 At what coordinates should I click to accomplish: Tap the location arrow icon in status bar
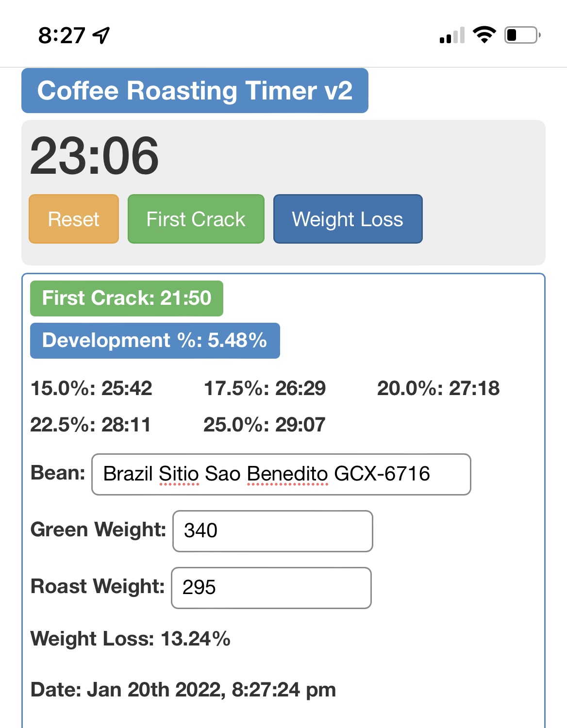[101, 35]
